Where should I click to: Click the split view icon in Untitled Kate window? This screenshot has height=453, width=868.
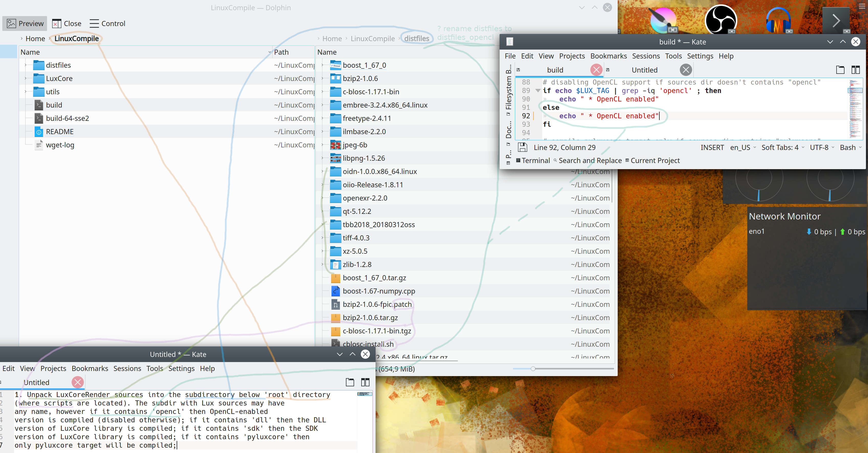pos(365,382)
